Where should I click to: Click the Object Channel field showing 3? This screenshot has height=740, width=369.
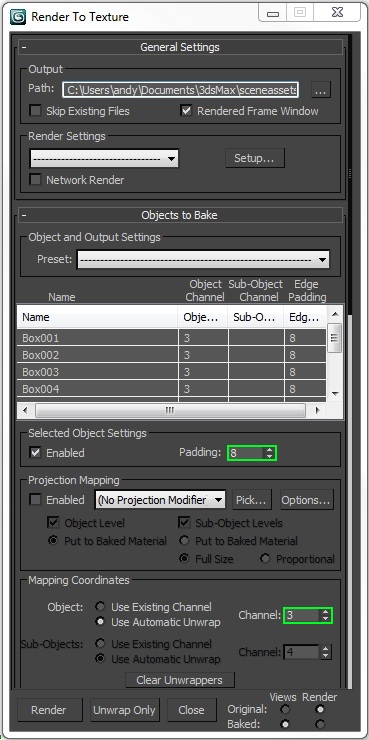(x=302, y=615)
